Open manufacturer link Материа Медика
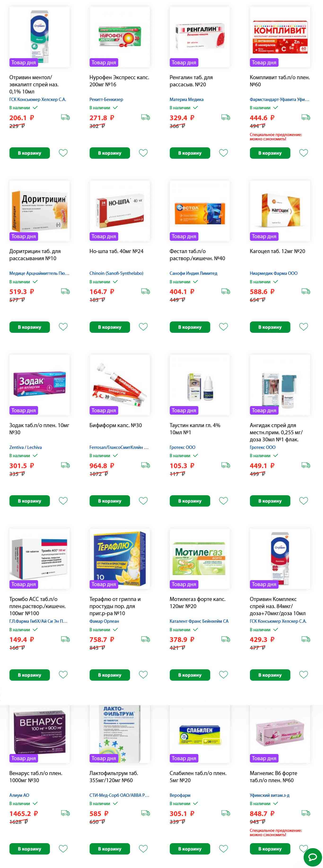This screenshot has height=868, width=323. point(187,99)
